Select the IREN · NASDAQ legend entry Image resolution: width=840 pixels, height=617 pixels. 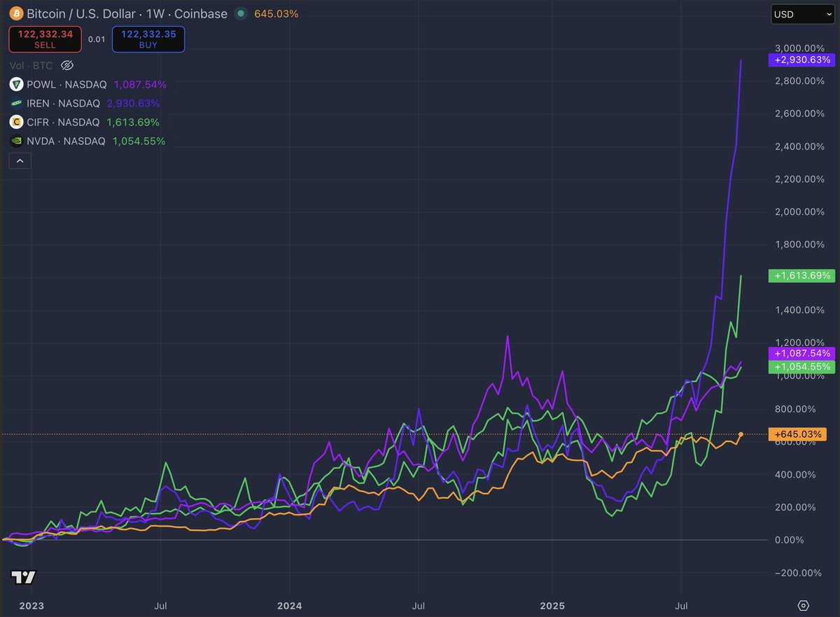click(63, 103)
